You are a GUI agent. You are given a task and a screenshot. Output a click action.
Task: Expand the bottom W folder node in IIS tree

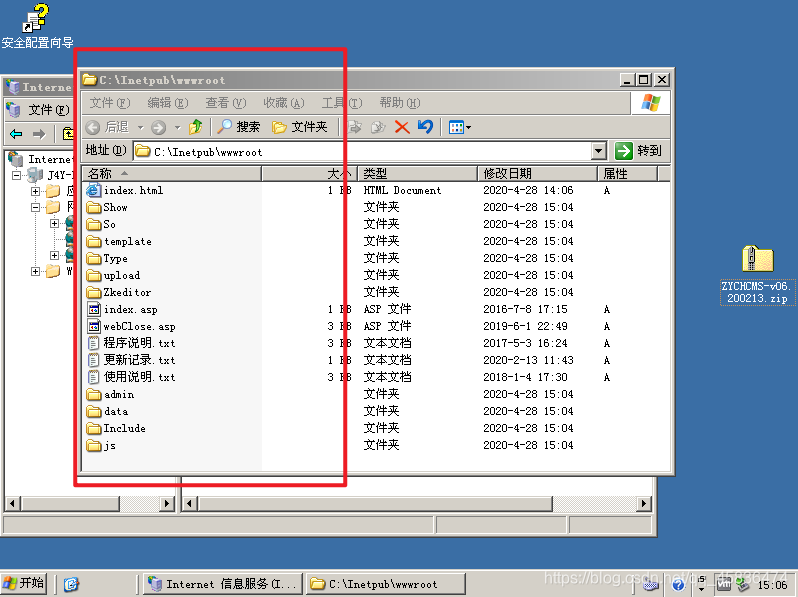click(35, 271)
